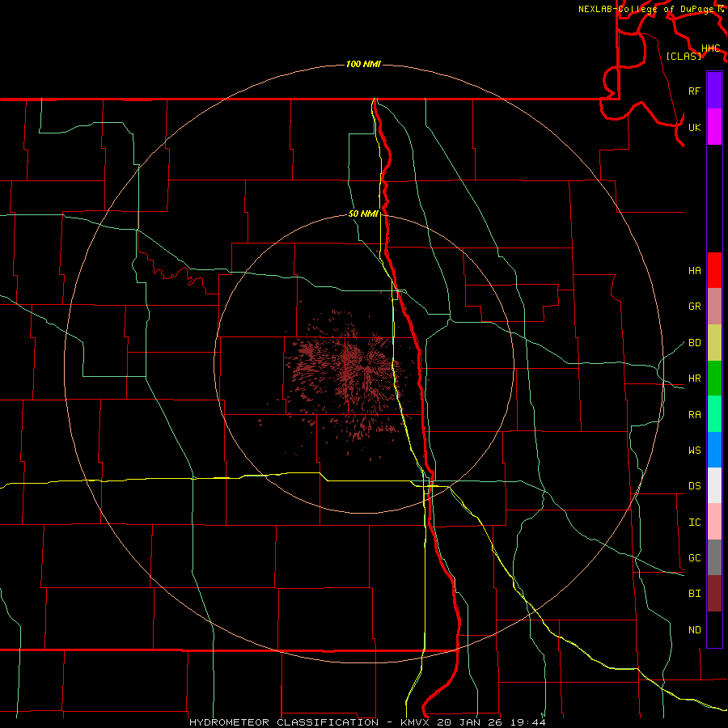Click the magenta UK color swatch
Image resolution: width=728 pixels, height=728 pixels.
714,127
